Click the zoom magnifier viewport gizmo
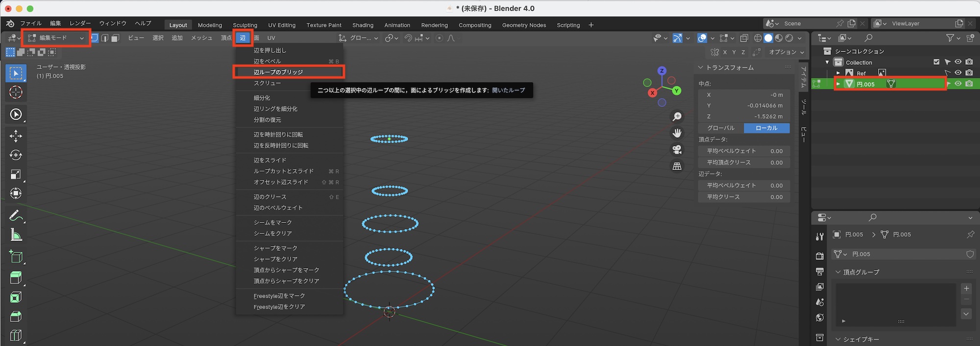The width and height of the screenshot is (980, 346). point(677,117)
